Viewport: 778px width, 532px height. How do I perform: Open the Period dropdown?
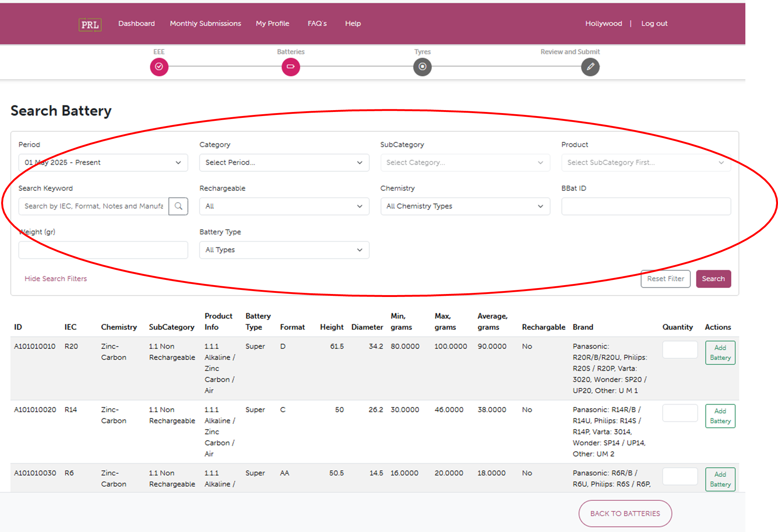[x=103, y=162]
